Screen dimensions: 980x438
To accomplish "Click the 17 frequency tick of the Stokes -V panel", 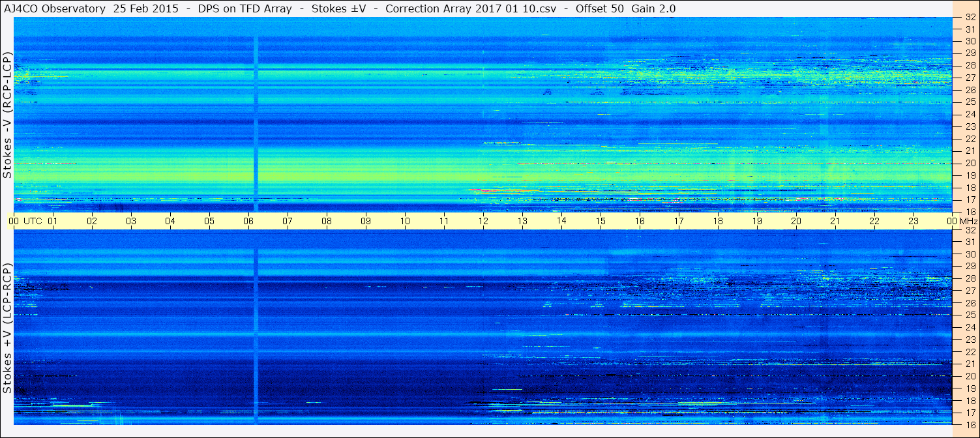I will [970, 199].
